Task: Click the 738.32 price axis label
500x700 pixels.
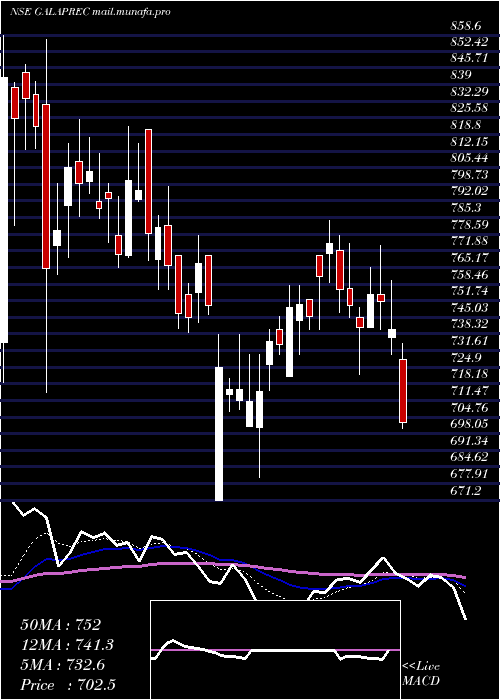Action: [470, 322]
